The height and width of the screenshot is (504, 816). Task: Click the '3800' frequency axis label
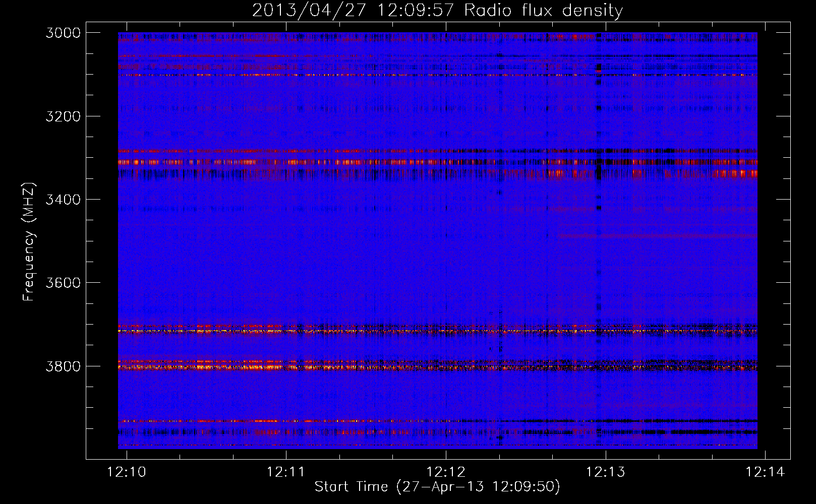(63, 366)
